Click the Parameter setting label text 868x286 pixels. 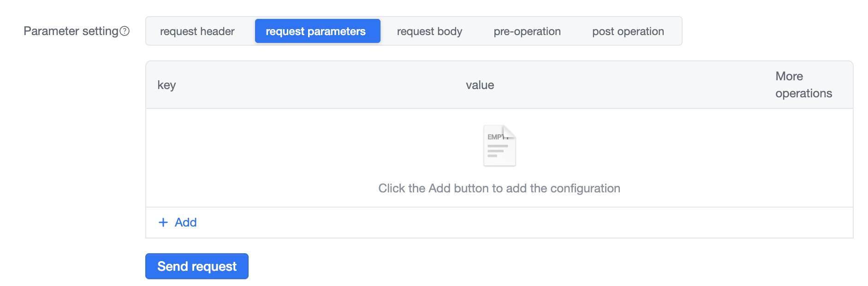coord(71,31)
